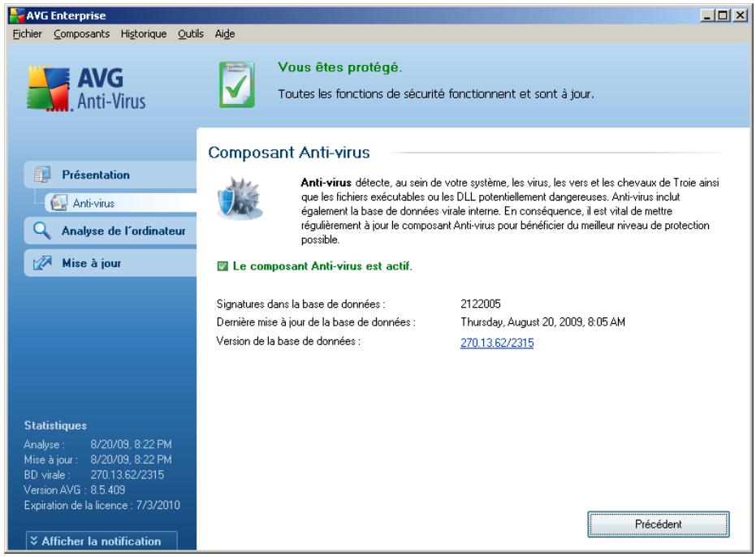Image resolution: width=756 pixels, height=557 pixels.
Task: Click the Mise à jour arrow icon
Action: coord(42,263)
